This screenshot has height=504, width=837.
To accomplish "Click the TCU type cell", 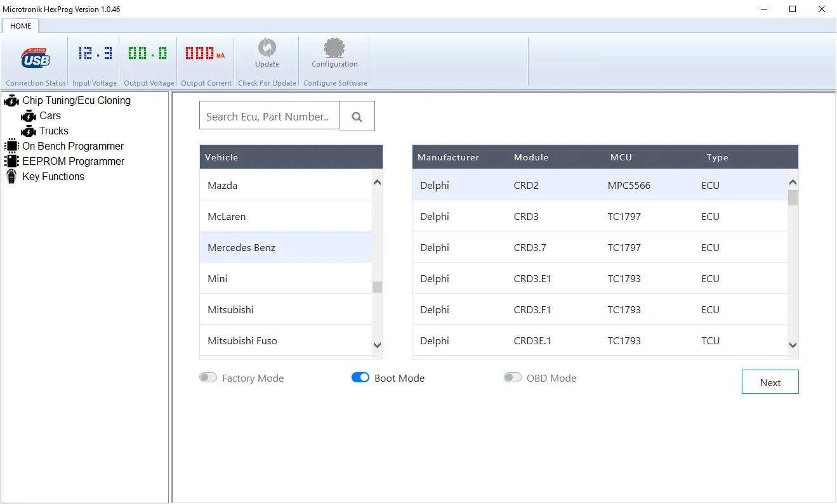I will coord(710,340).
